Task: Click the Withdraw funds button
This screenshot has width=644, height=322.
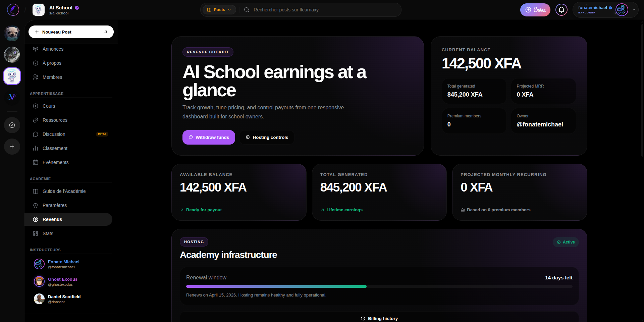Action: [x=209, y=137]
